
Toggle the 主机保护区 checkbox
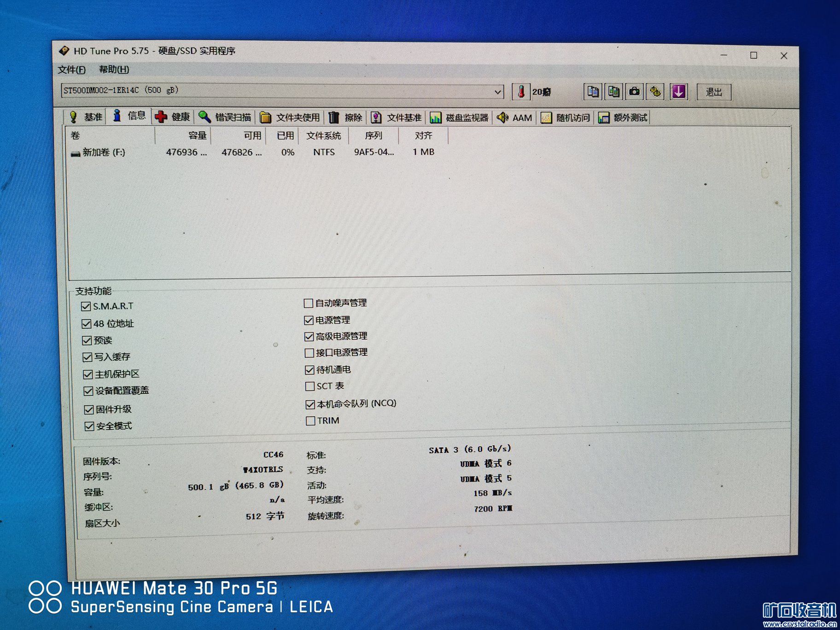click(87, 374)
